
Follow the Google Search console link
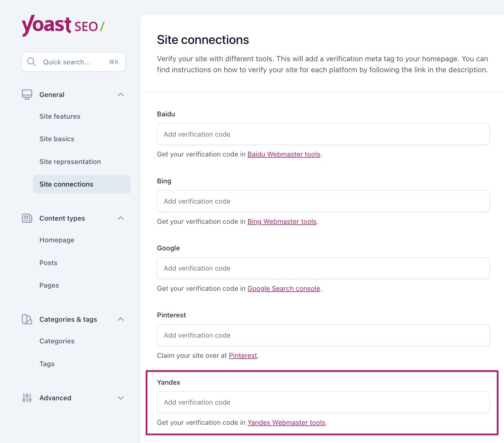coord(284,288)
